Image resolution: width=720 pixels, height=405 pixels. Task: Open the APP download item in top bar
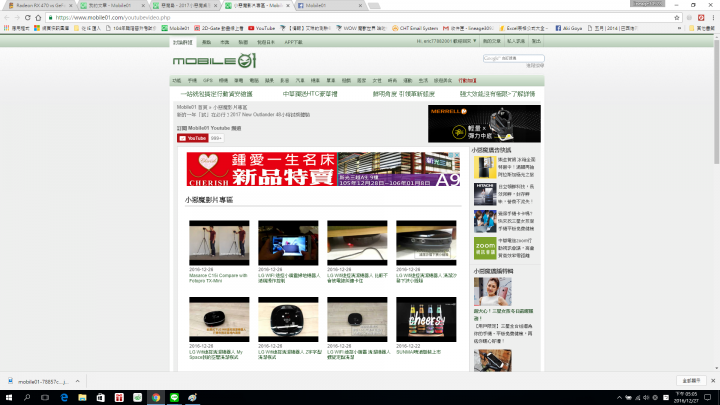[293, 42]
